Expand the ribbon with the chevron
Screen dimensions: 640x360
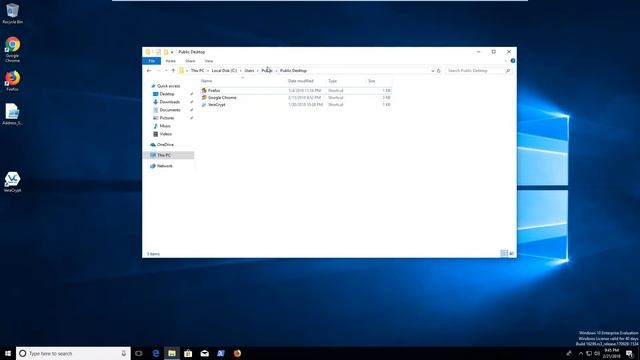[506, 61]
